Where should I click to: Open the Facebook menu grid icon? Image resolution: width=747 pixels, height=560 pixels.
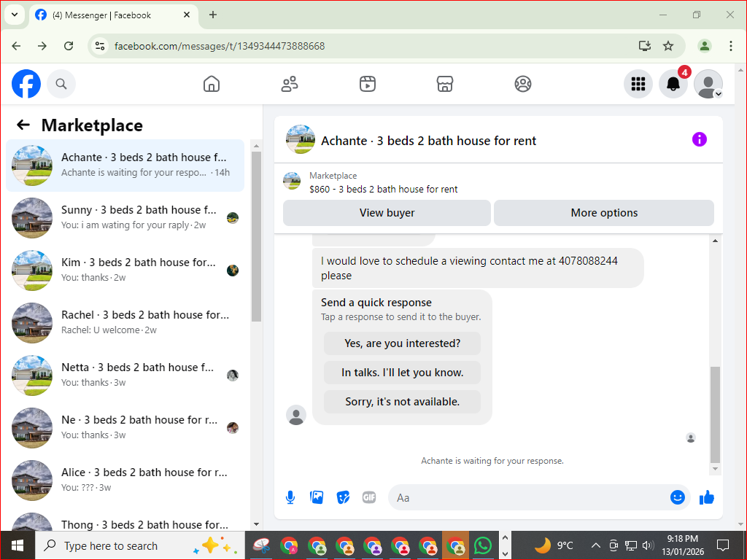coord(638,84)
